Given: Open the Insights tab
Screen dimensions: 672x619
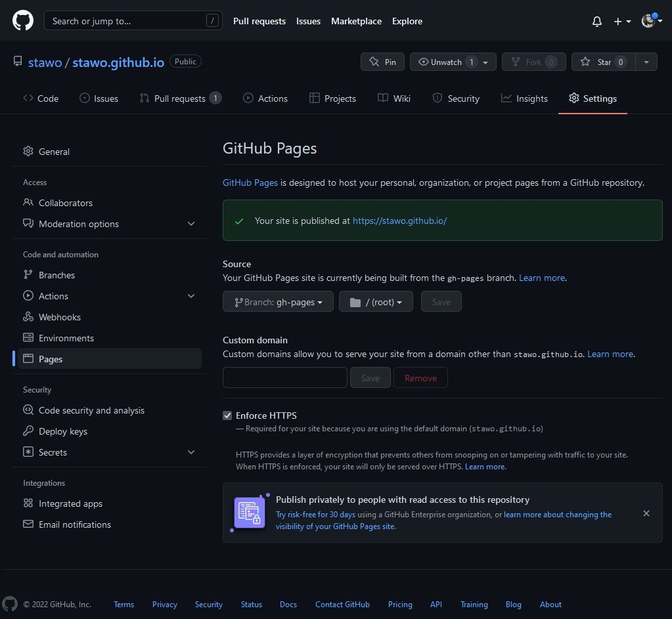Looking at the screenshot, I should (x=524, y=98).
